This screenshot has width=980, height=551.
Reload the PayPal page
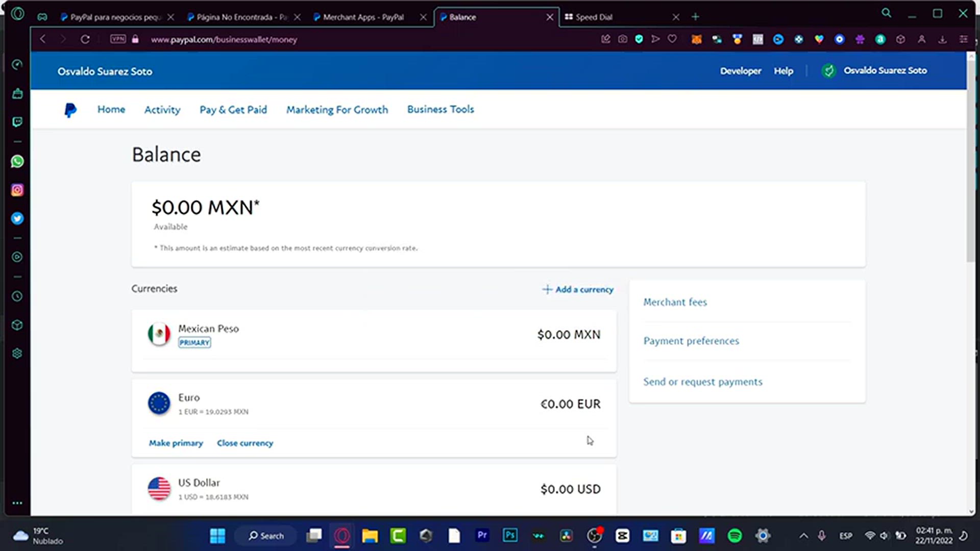[x=85, y=39]
